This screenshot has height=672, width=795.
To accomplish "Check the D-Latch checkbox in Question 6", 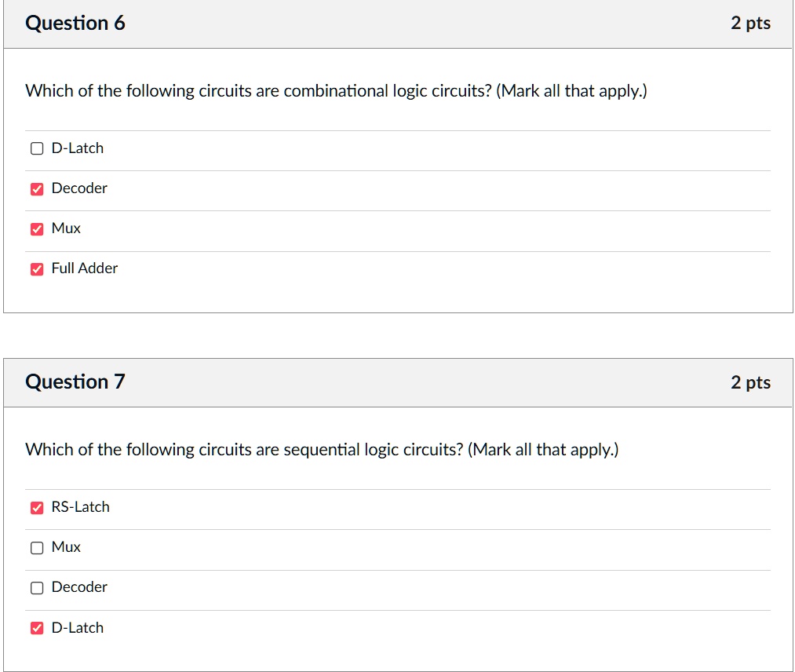I will pos(37,148).
